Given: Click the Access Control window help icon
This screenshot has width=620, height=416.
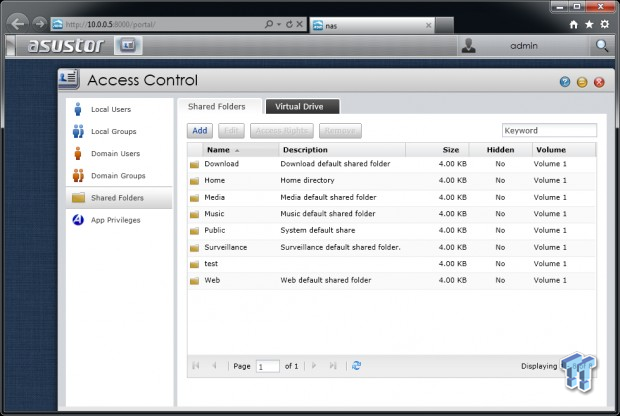Looking at the screenshot, I should [x=565, y=82].
